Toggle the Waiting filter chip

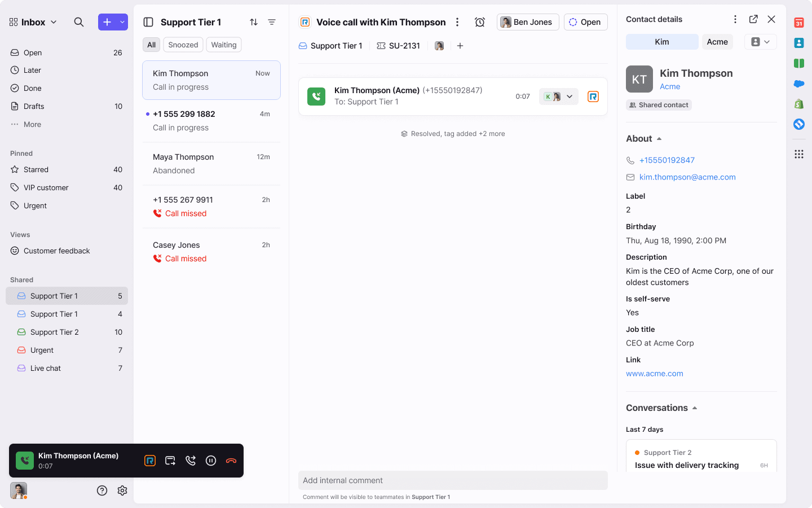tap(223, 45)
